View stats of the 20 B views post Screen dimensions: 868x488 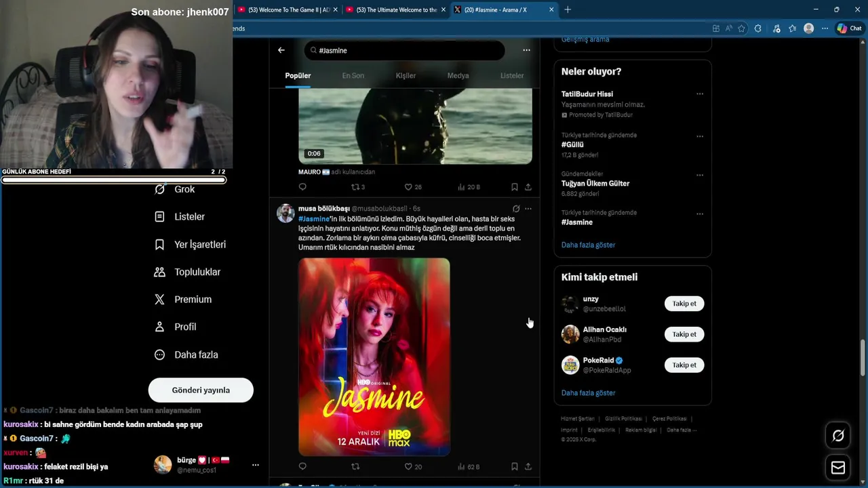point(469,187)
